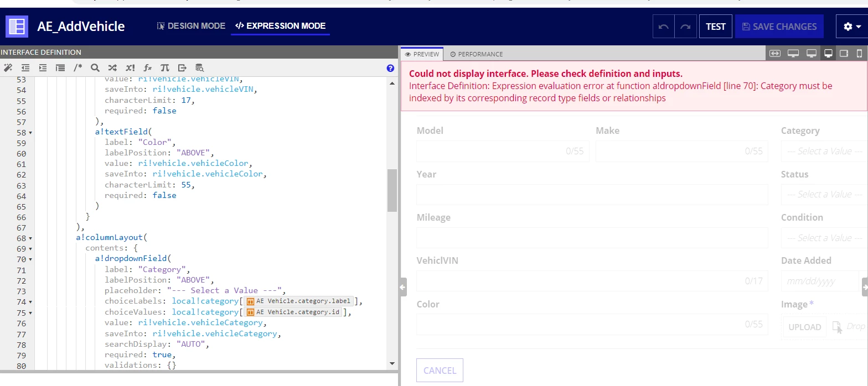Select the widest desktop preview icon

[x=793, y=54]
